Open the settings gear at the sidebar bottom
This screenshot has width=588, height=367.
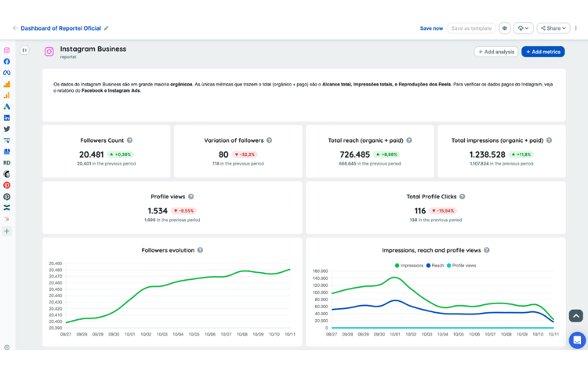tap(7, 347)
